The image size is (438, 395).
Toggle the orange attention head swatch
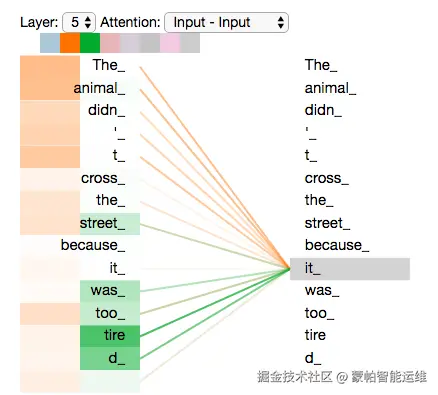click(70, 43)
